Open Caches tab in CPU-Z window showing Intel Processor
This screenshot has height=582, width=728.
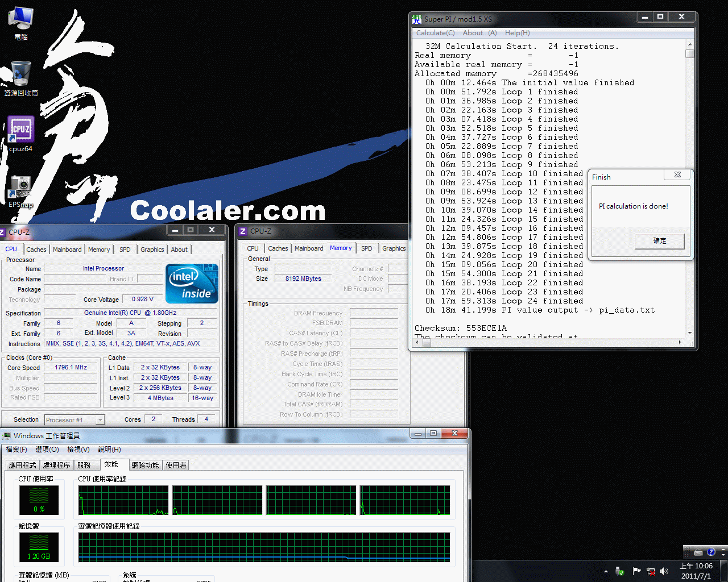(36, 250)
